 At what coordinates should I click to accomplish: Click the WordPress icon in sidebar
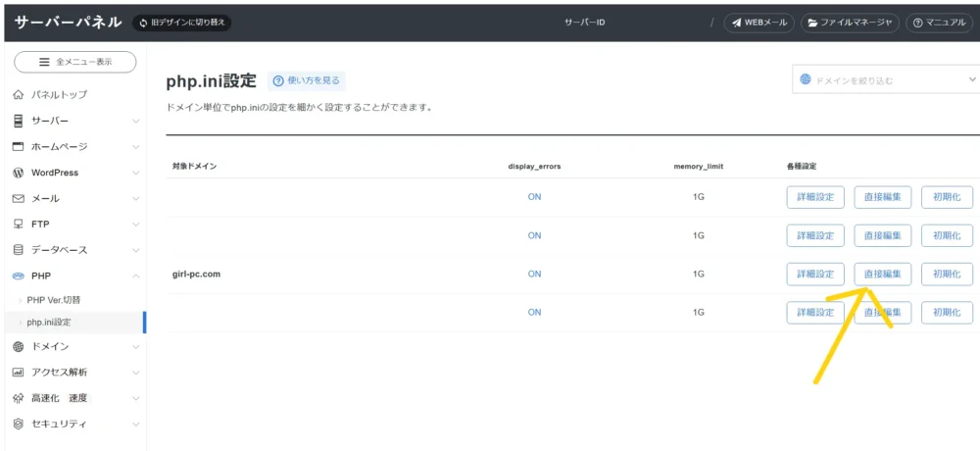19,173
